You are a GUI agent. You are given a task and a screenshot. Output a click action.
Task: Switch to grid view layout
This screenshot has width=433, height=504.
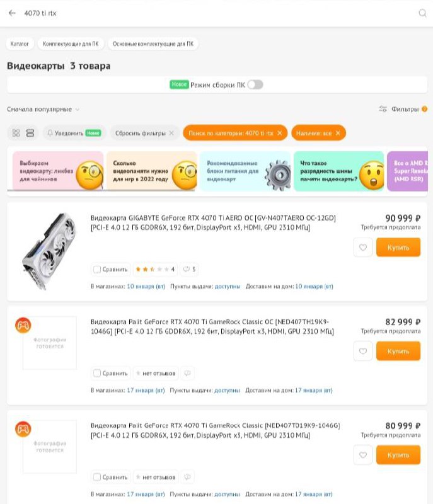(16, 133)
